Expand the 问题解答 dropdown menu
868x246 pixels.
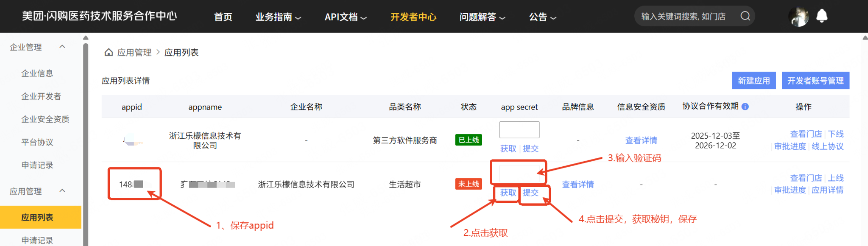click(482, 17)
